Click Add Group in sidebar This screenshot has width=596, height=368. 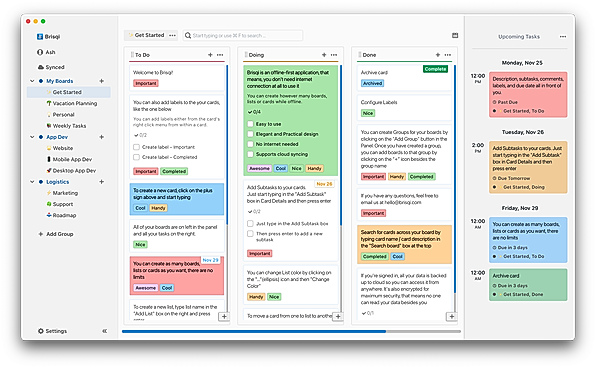pyautogui.click(x=56, y=234)
